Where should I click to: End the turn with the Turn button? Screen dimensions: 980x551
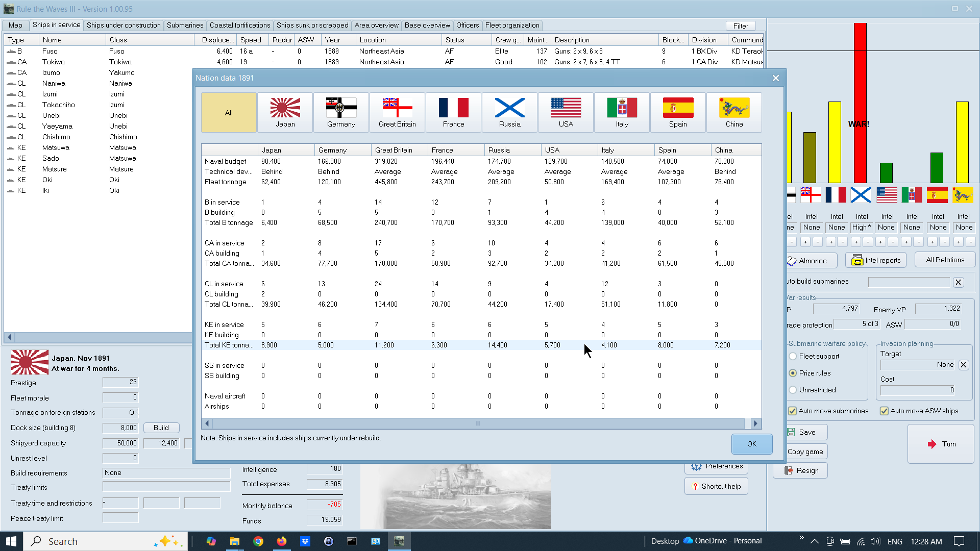point(941,444)
